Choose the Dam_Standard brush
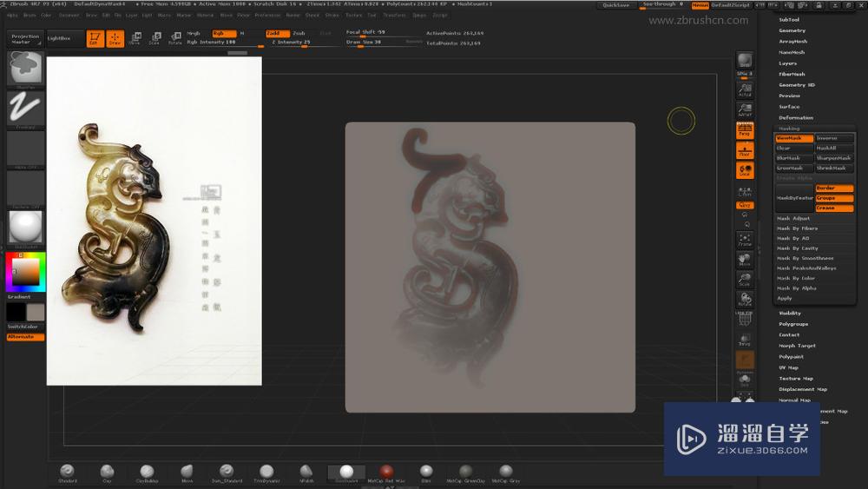 [x=227, y=472]
